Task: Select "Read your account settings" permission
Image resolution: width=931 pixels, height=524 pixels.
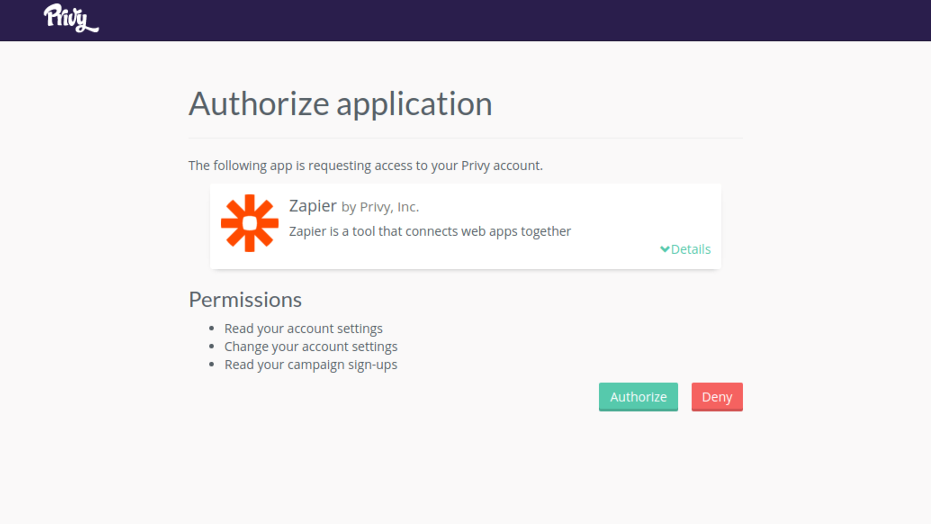Action: click(x=303, y=329)
